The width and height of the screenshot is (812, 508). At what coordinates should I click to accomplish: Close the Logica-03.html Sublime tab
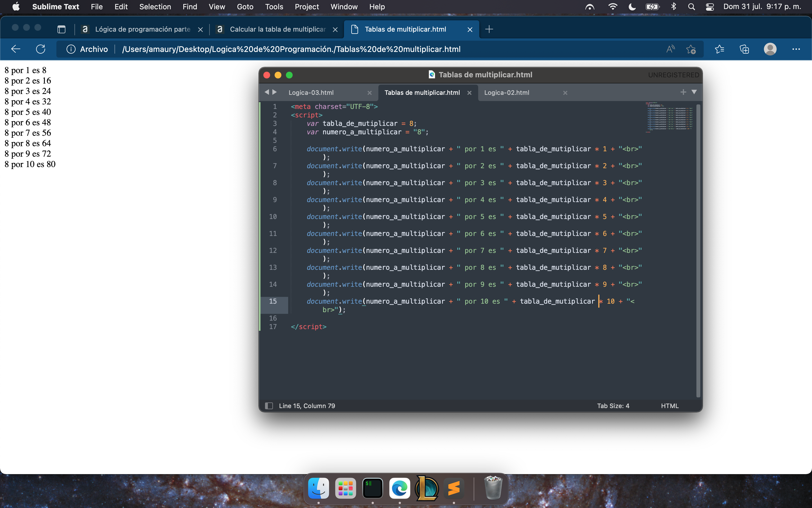pyautogui.click(x=369, y=93)
